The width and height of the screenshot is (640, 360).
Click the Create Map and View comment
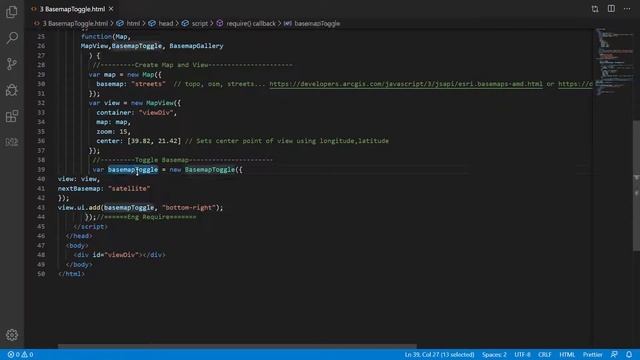point(193,65)
